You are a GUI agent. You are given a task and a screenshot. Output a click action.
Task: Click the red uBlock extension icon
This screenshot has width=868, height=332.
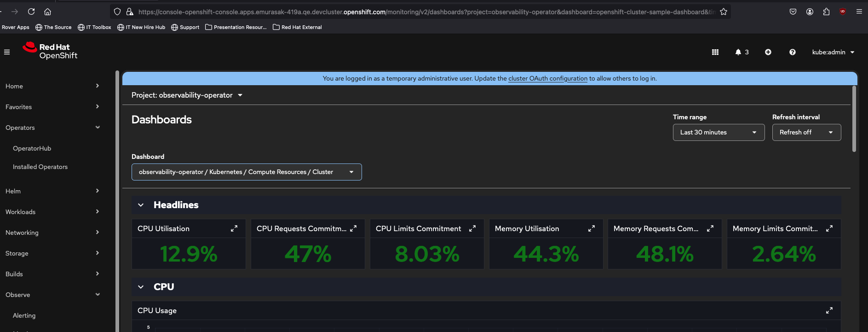coord(843,12)
